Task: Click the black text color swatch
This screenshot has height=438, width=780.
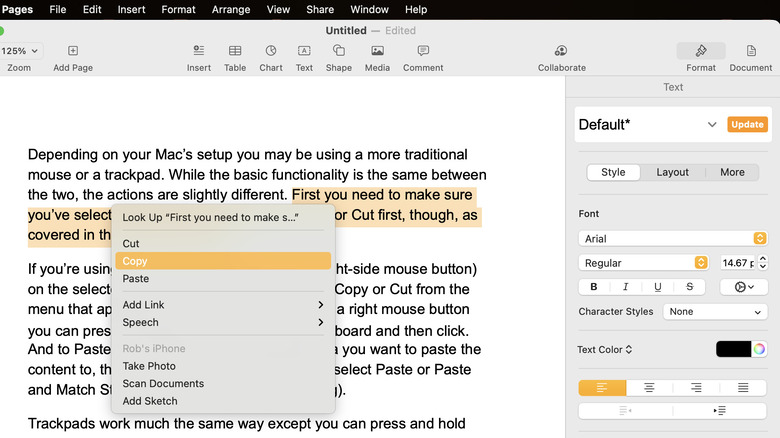Action: (733, 349)
